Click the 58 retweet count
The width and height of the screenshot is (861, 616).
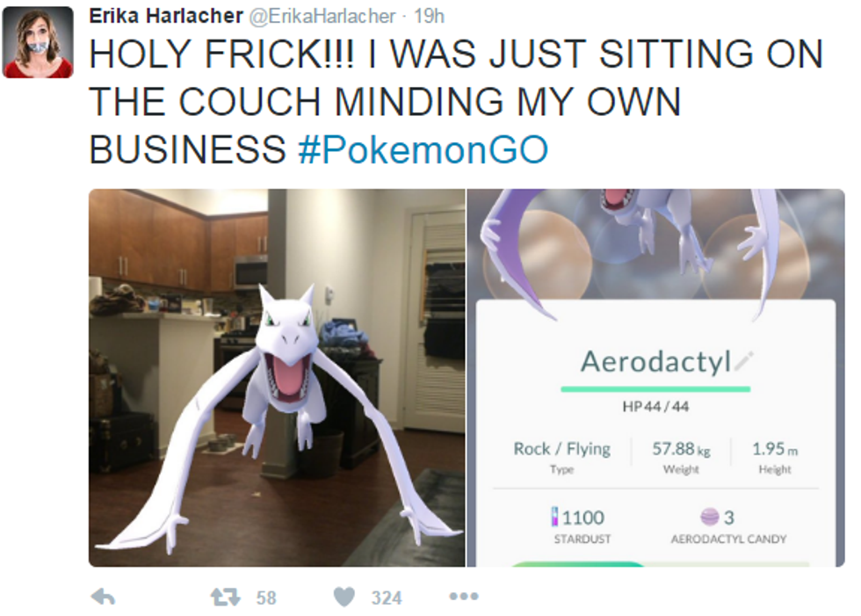pyautogui.click(x=266, y=598)
